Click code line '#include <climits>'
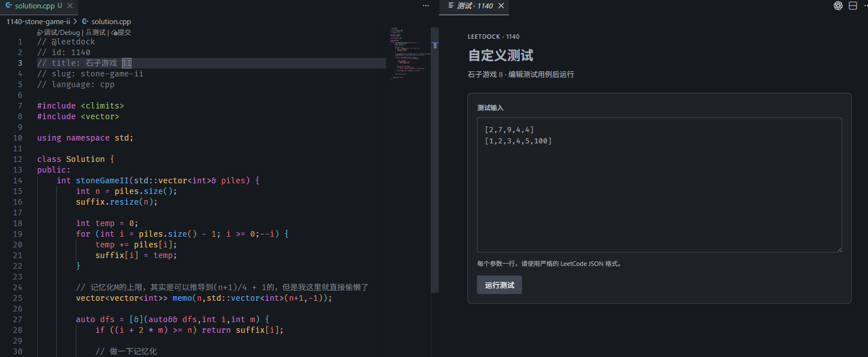Image resolution: width=868 pixels, height=357 pixels. coord(80,106)
